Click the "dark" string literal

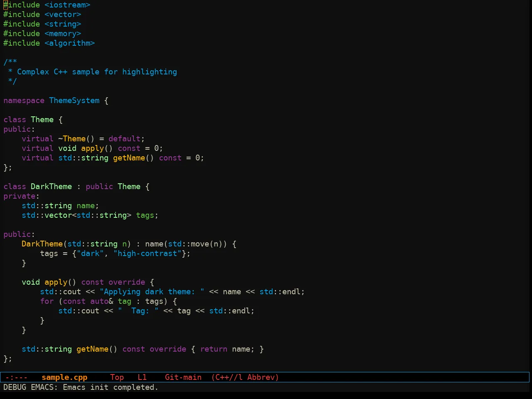[x=90, y=254]
